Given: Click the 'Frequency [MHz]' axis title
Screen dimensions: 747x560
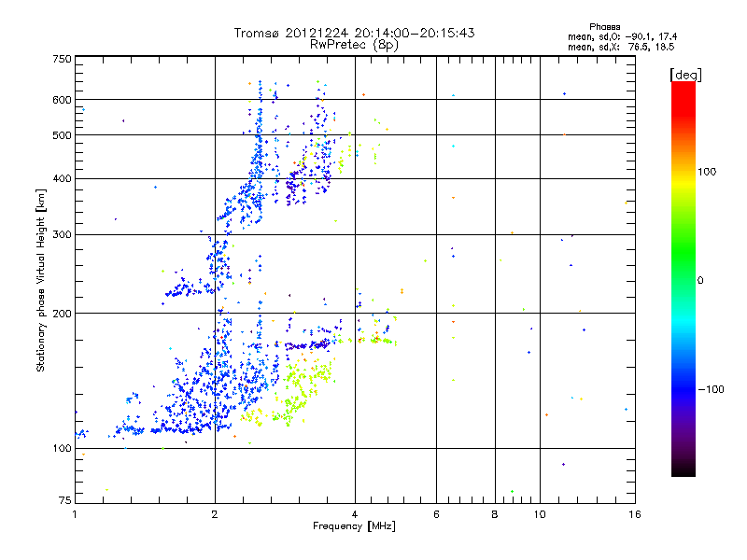Looking at the screenshot, I should [354, 526].
